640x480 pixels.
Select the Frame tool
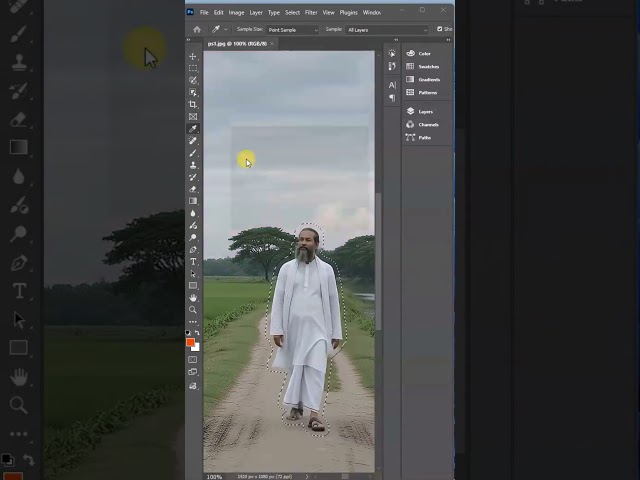tap(193, 117)
